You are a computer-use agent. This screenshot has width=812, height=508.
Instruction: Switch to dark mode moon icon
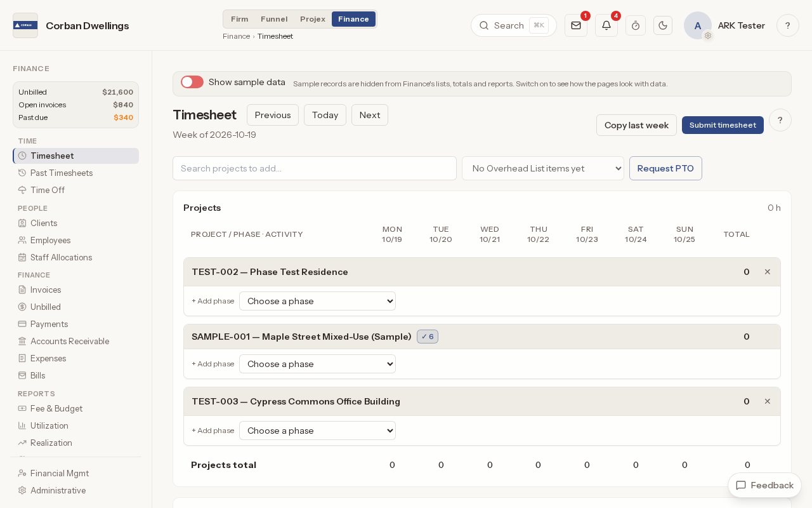click(x=663, y=25)
